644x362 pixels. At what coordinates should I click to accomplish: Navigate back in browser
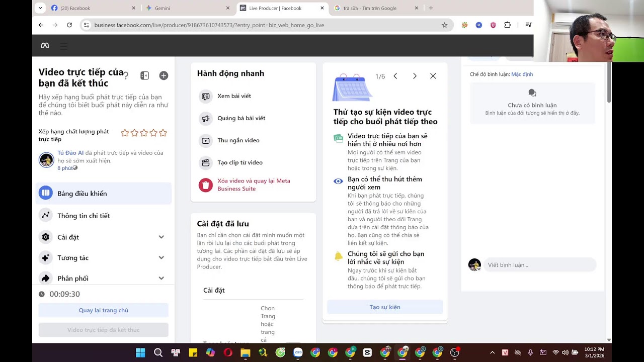[x=41, y=25]
